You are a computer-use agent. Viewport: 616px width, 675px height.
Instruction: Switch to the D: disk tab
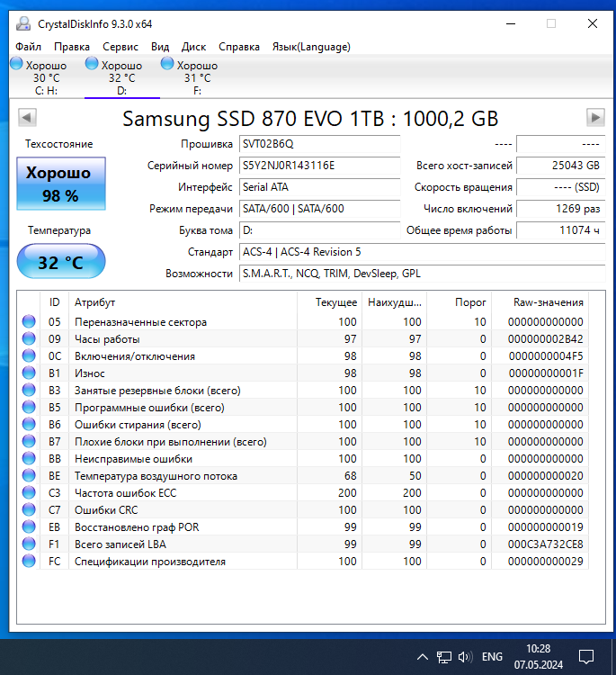121,77
